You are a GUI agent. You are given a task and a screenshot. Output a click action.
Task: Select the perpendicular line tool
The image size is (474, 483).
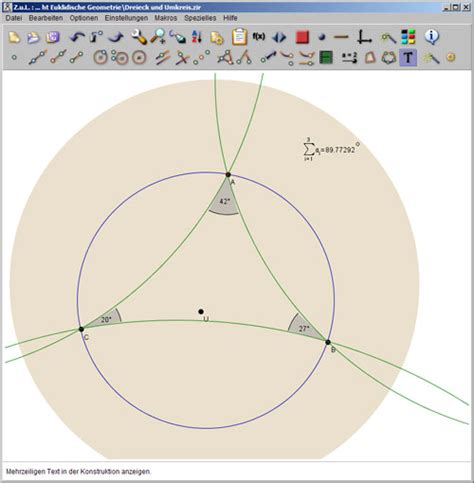tap(182, 58)
